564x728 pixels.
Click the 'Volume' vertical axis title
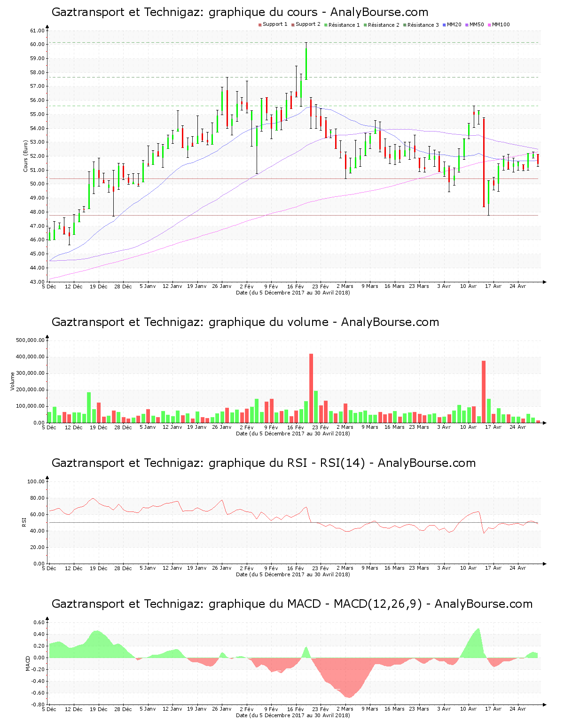pos(13,381)
